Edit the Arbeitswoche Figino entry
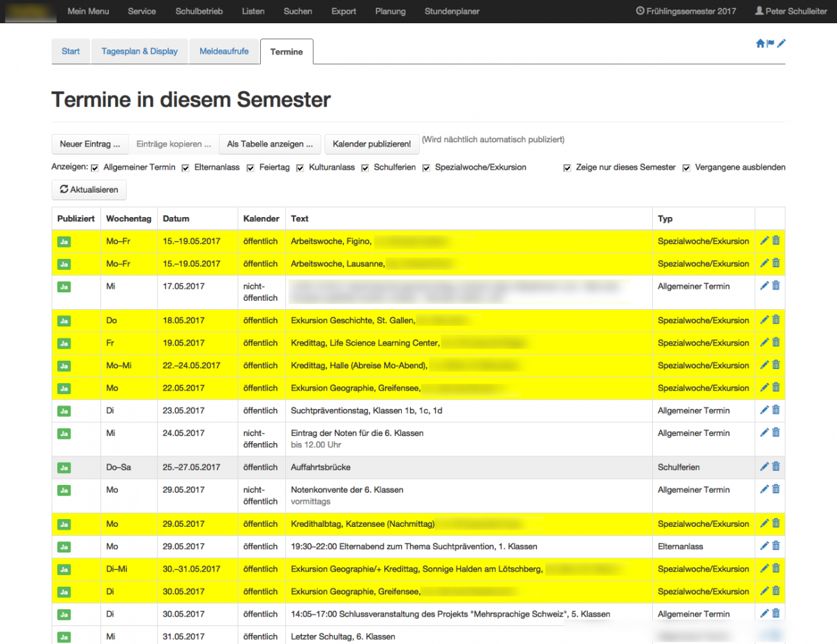837x644 pixels. pos(764,241)
